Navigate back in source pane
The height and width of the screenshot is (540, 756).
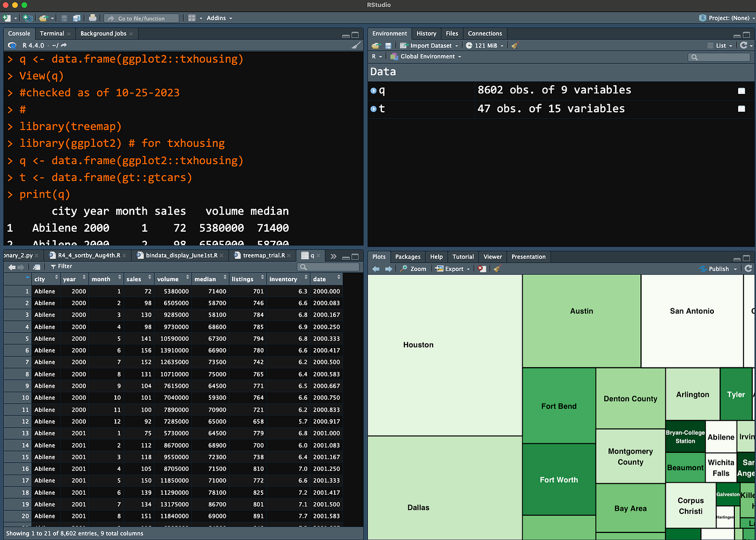12,267
